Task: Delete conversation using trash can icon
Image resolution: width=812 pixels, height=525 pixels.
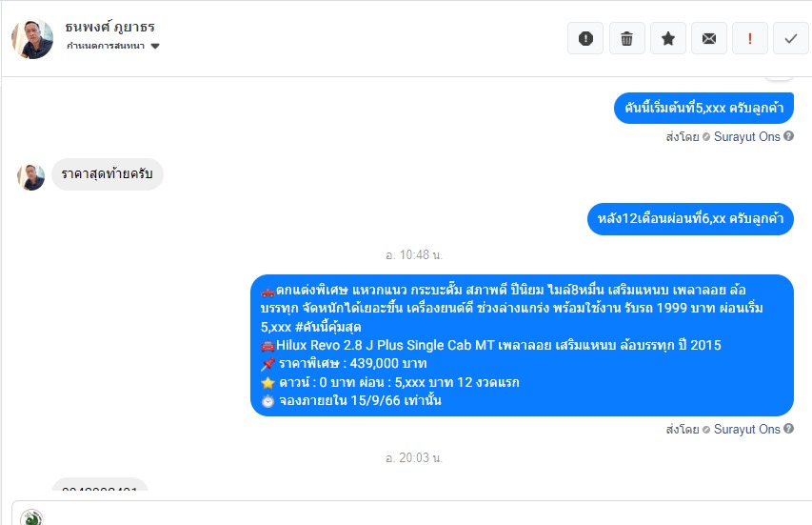Action: 626,38
